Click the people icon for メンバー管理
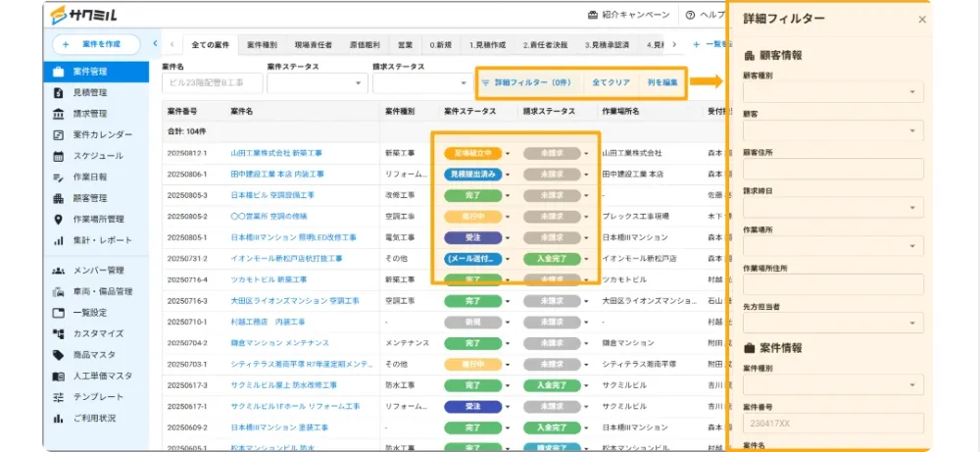The width and height of the screenshot is (980, 452). pyautogui.click(x=58, y=271)
